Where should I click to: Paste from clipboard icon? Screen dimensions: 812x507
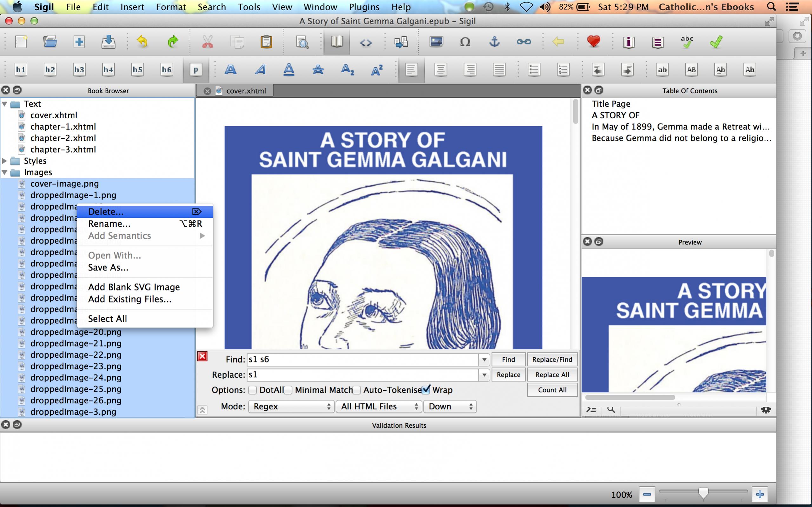pyautogui.click(x=266, y=42)
